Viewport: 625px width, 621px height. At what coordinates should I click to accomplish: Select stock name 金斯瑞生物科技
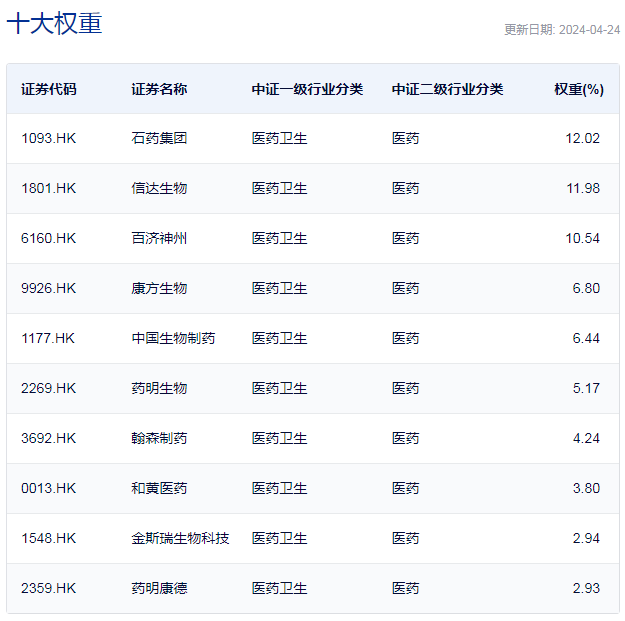pyautogui.click(x=180, y=538)
